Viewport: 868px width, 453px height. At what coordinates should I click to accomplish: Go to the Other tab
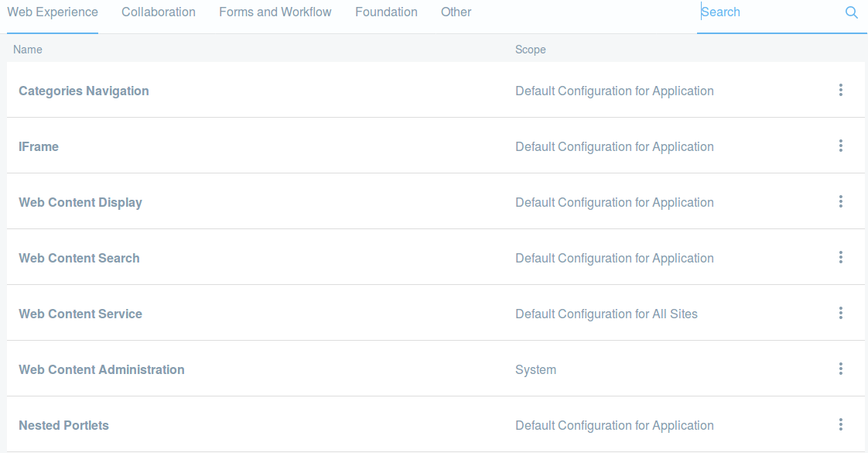(x=456, y=12)
